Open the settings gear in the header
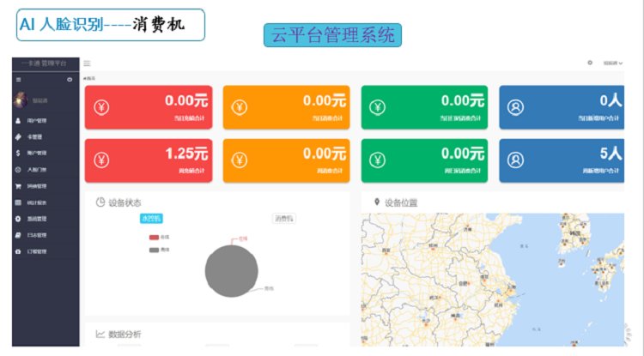The width and height of the screenshot is (644, 356). coord(590,63)
